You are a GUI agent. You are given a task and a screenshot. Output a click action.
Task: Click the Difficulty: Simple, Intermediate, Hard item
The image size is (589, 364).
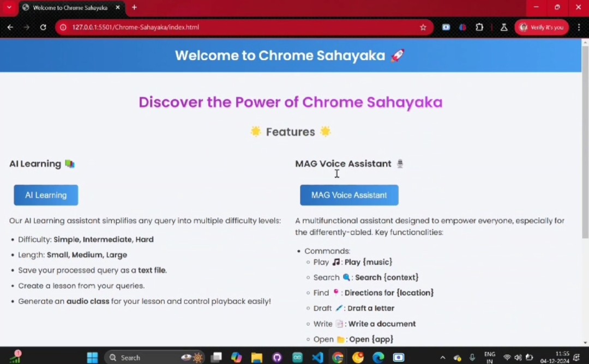coord(86,239)
